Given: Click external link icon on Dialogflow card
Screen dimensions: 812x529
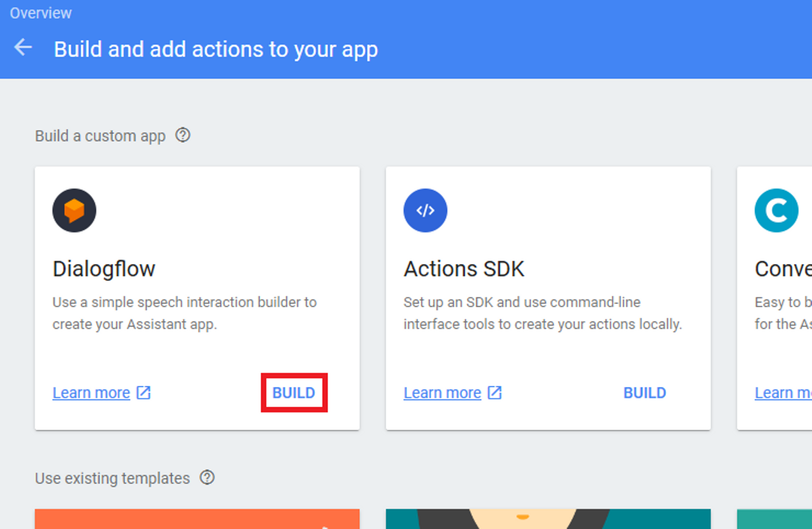Looking at the screenshot, I should coord(144,393).
